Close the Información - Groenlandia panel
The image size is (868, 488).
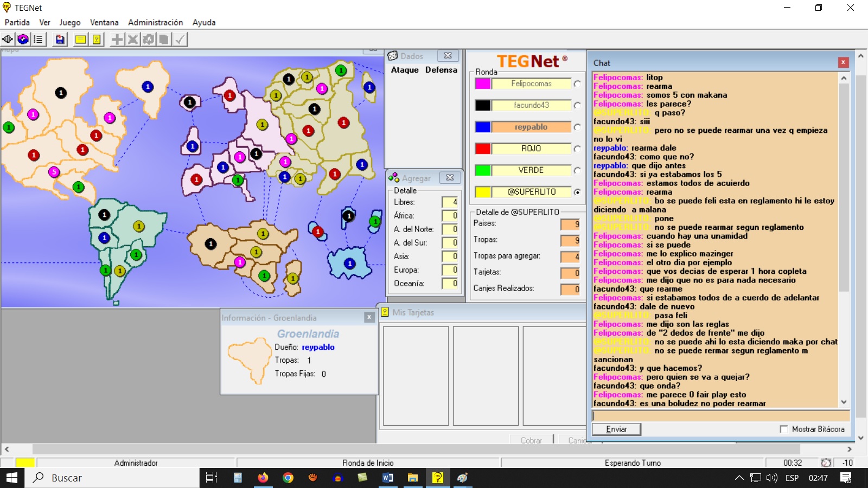pyautogui.click(x=369, y=317)
